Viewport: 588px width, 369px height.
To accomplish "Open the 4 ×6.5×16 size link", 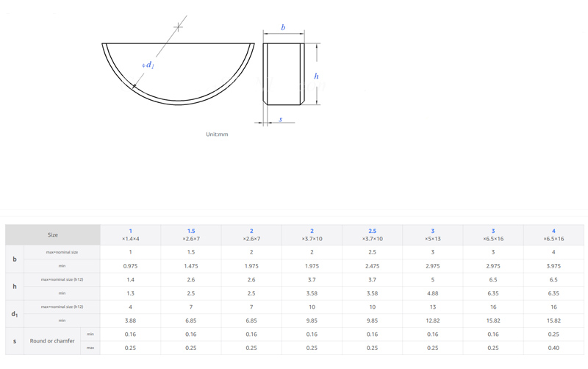I will coord(553,234).
